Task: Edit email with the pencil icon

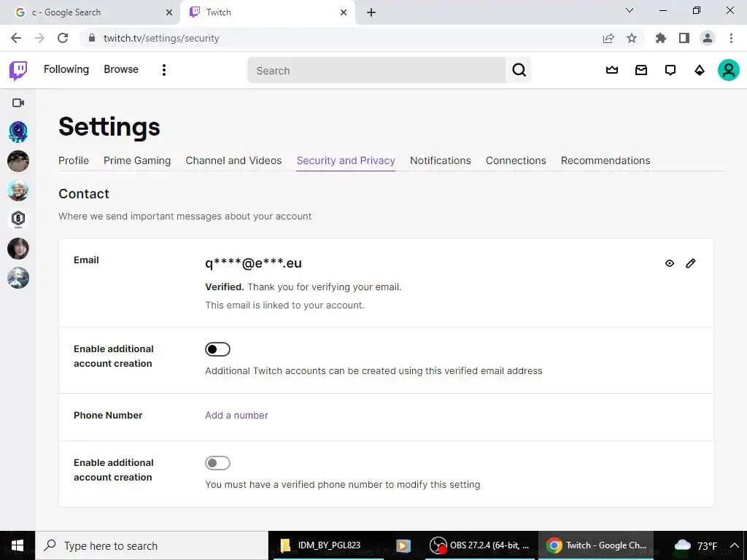Action: click(x=690, y=263)
